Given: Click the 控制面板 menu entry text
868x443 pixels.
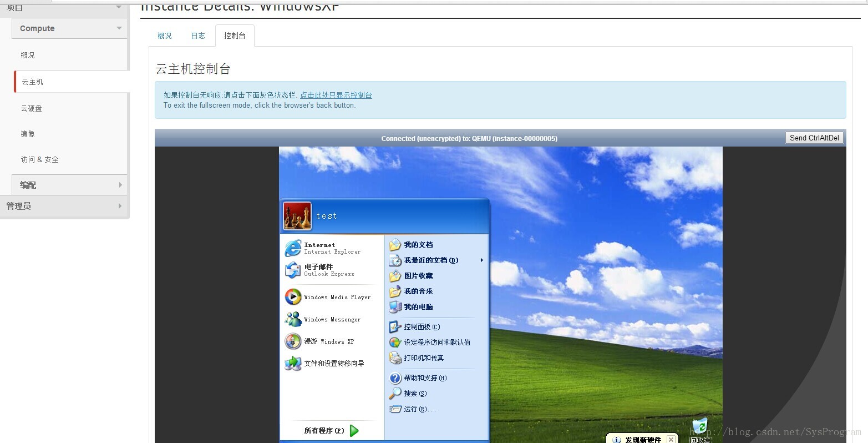Looking at the screenshot, I should tap(422, 327).
